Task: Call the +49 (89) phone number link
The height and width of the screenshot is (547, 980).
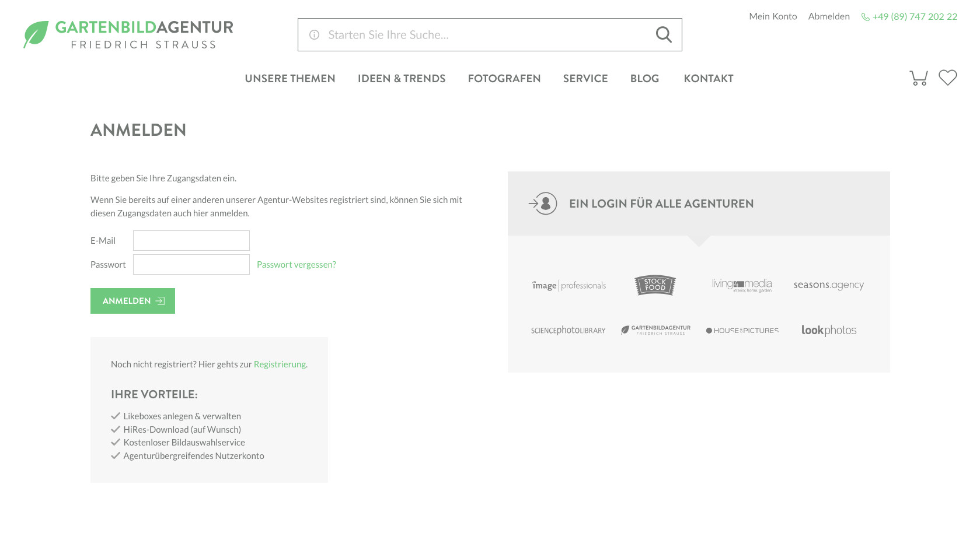Action: [x=914, y=17]
